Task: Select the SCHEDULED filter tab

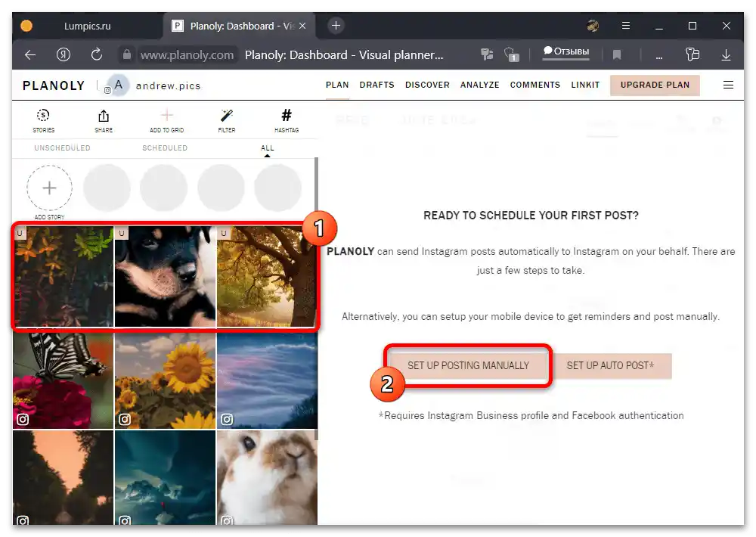Action: (165, 148)
